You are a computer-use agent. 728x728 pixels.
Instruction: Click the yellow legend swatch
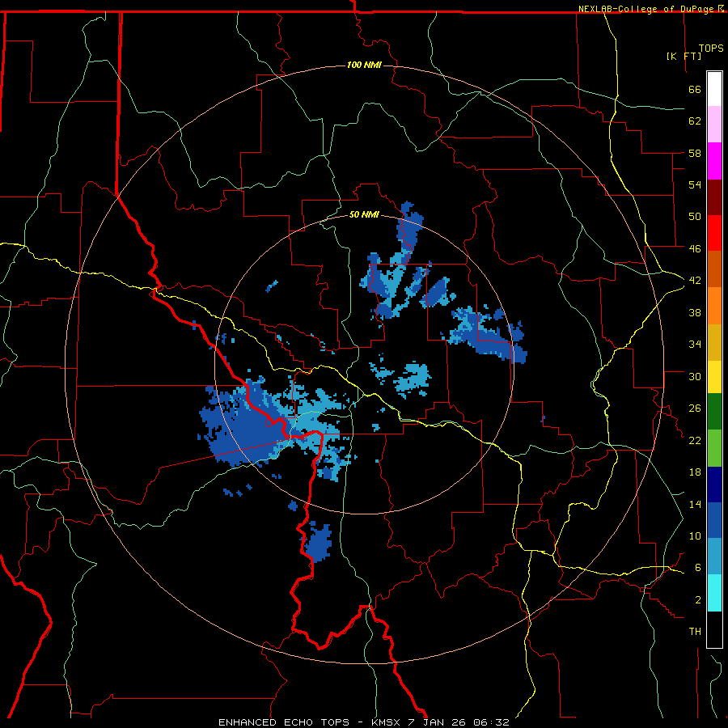click(714, 377)
